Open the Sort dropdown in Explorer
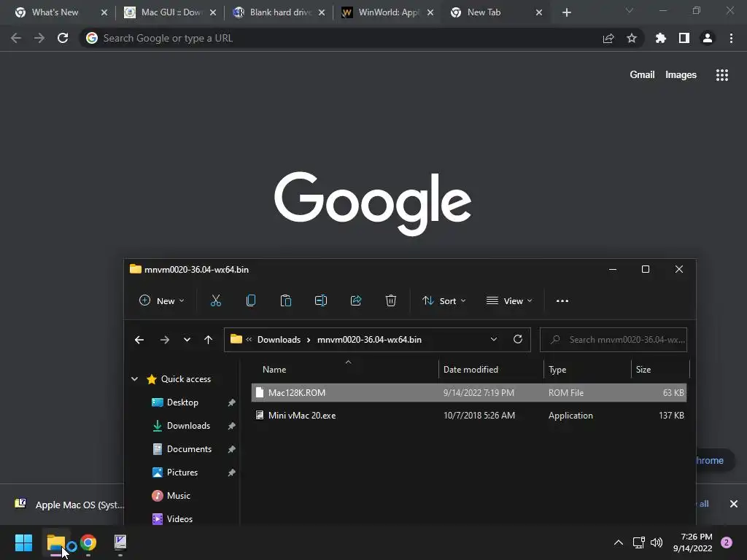 (444, 301)
